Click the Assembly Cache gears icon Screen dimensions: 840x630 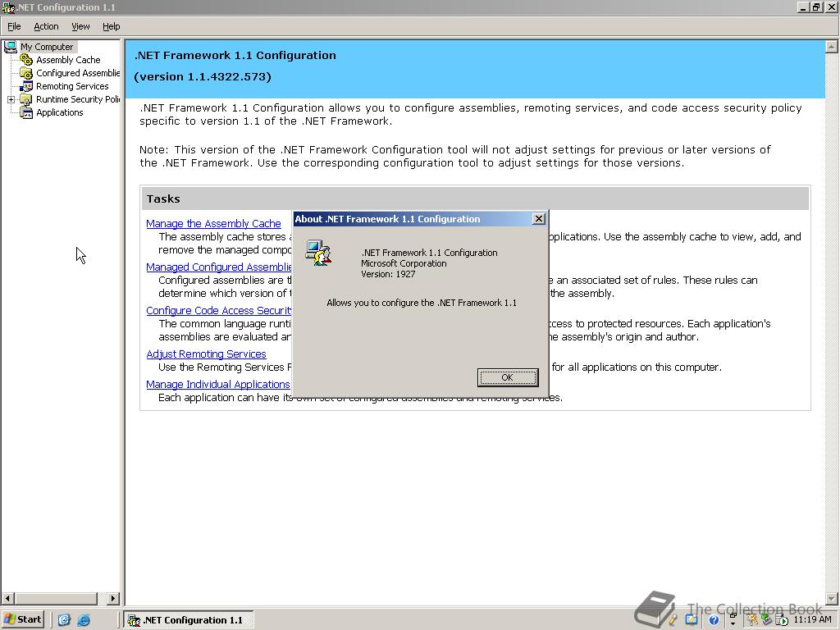pos(26,59)
